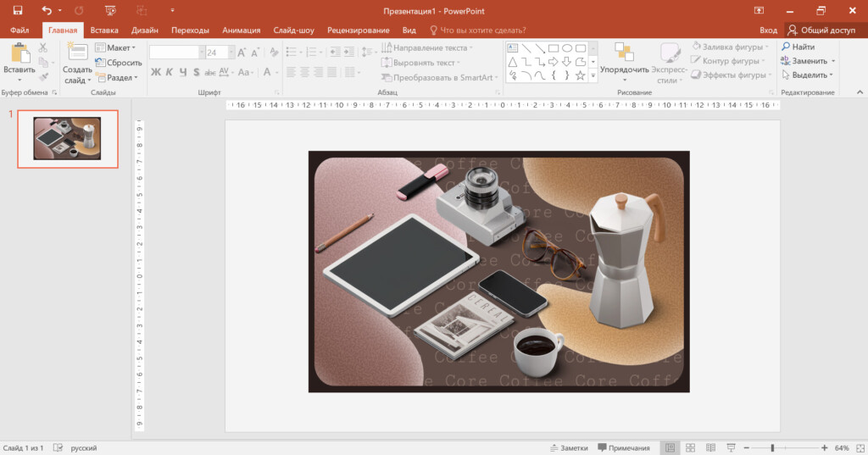This screenshot has width=868, height=455.
Task: Click the Общий доступ share button
Action: pos(821,30)
